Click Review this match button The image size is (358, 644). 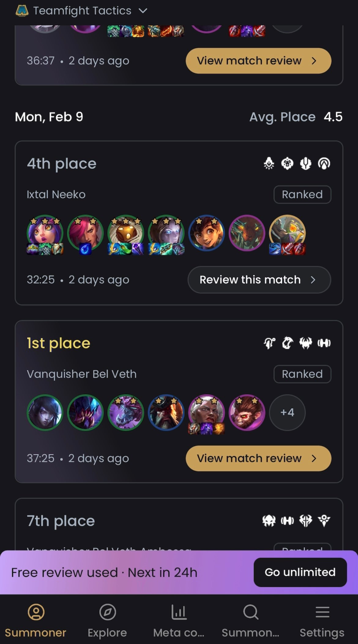pos(259,280)
